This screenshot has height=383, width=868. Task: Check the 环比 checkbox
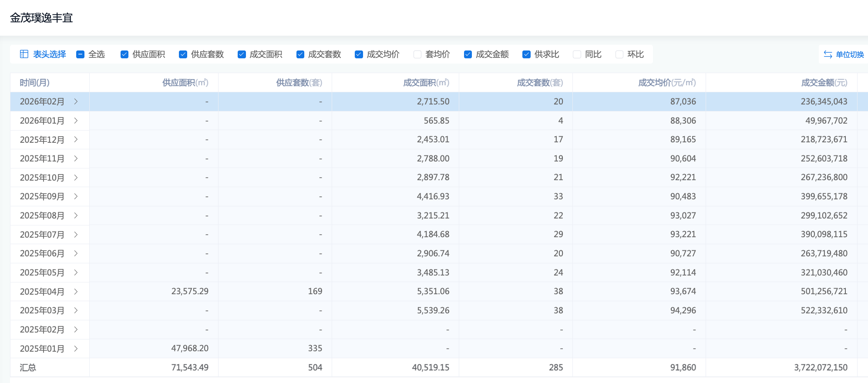coord(619,54)
